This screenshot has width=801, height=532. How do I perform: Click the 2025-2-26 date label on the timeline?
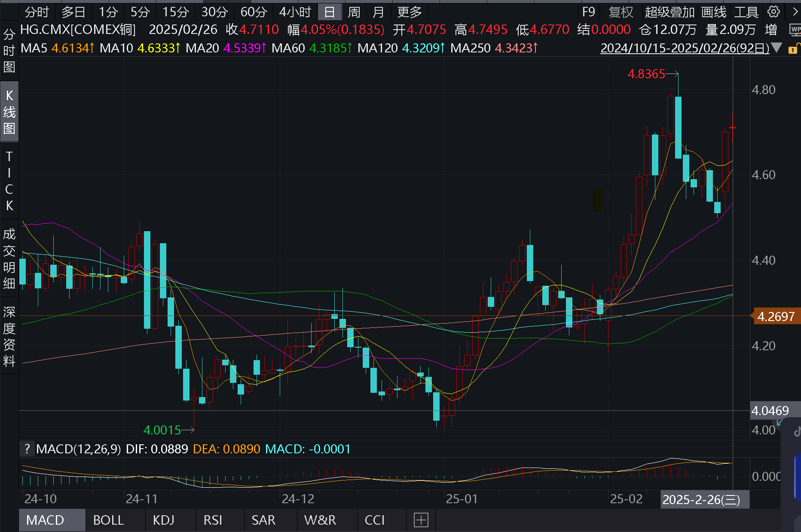point(701,499)
